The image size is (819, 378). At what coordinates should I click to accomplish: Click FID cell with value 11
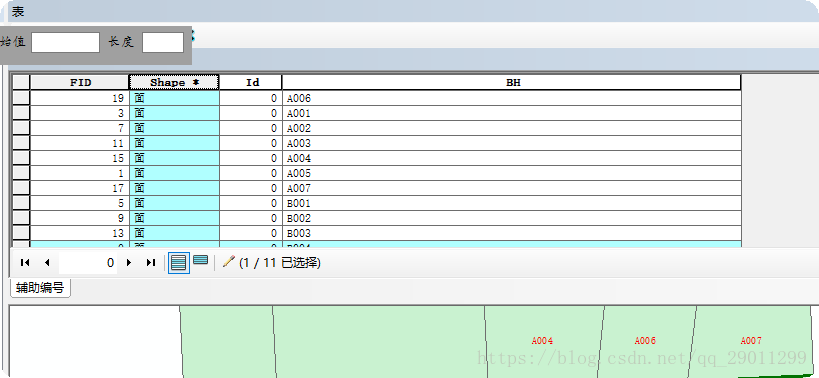80,143
